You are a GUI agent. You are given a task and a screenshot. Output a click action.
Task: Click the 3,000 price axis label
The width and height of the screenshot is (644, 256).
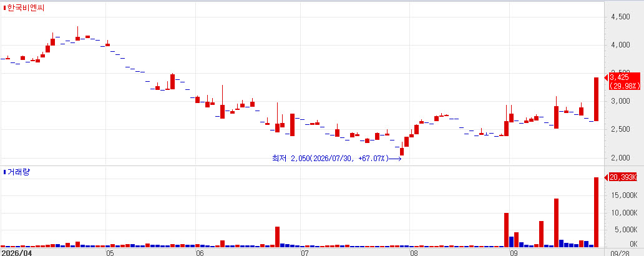pos(620,101)
